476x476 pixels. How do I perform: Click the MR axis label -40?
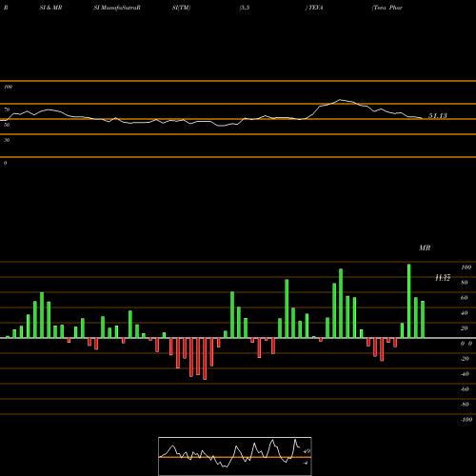pyautogui.click(x=465, y=374)
